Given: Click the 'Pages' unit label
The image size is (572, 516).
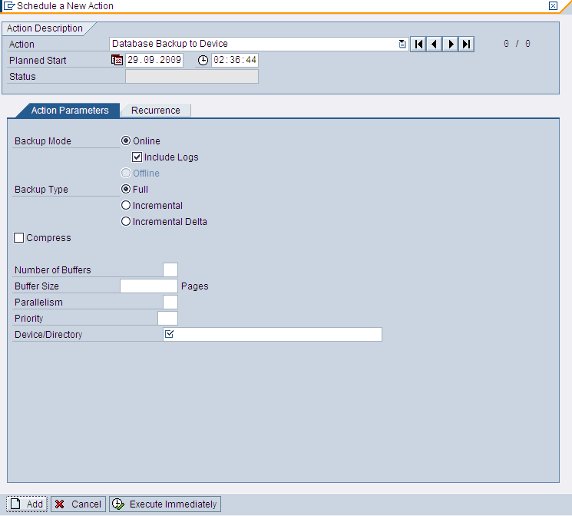Looking at the screenshot, I should pos(194,286).
